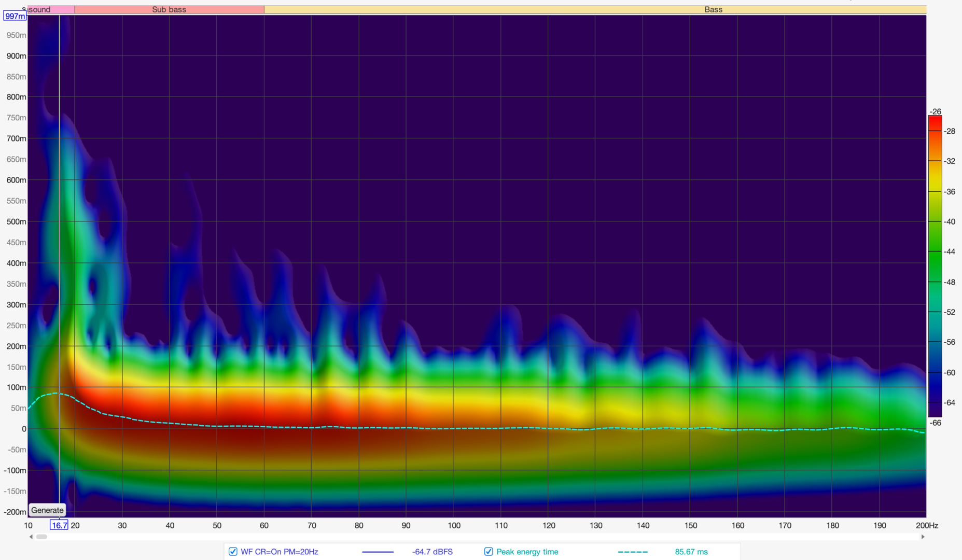This screenshot has height=560, width=962.
Task: Click the -64.7 dBFS readout value
Action: pyautogui.click(x=432, y=552)
